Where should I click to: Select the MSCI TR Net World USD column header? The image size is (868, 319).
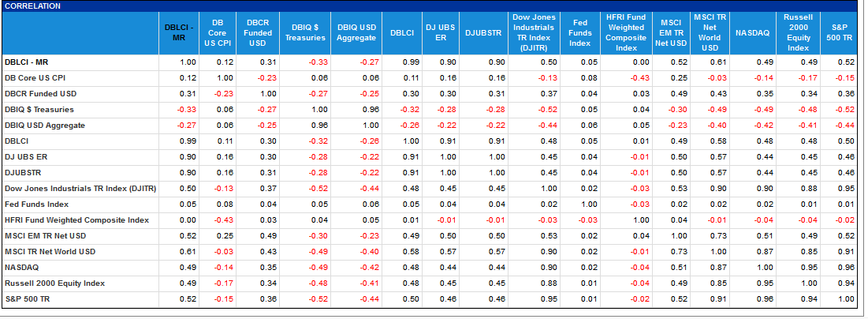tap(709, 32)
